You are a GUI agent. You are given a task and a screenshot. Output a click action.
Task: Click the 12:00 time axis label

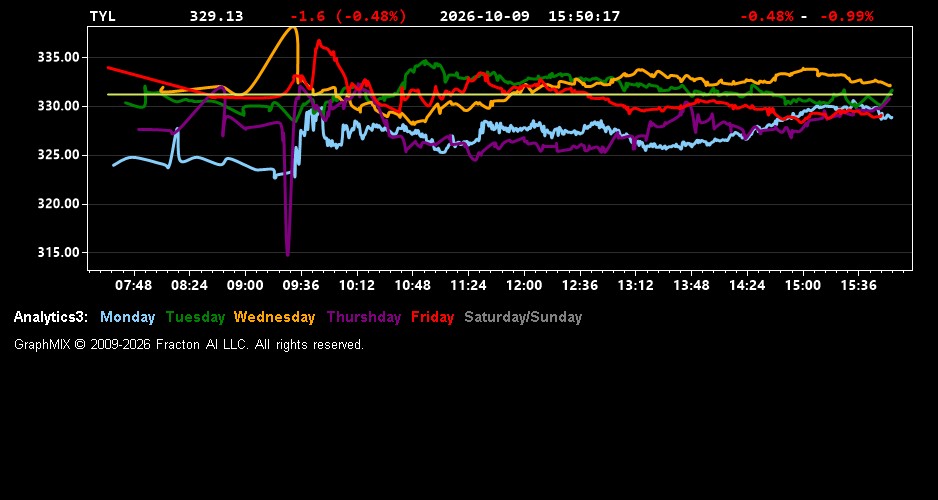[523, 285]
